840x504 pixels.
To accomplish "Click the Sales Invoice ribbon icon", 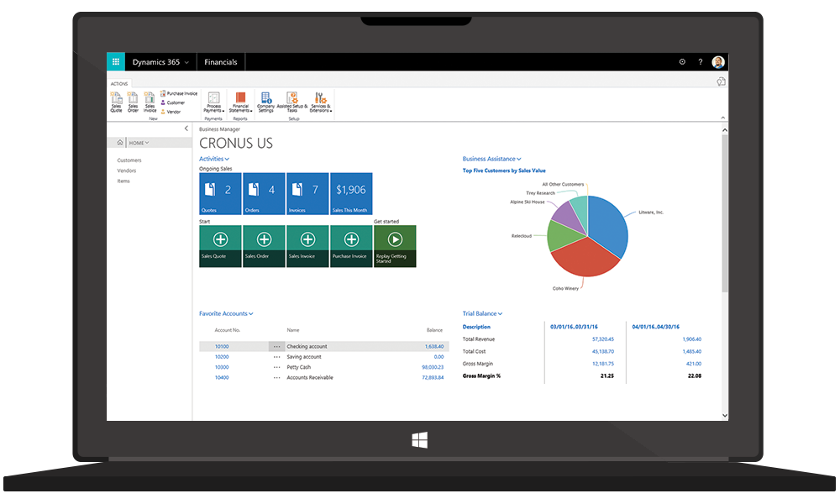I will point(150,102).
